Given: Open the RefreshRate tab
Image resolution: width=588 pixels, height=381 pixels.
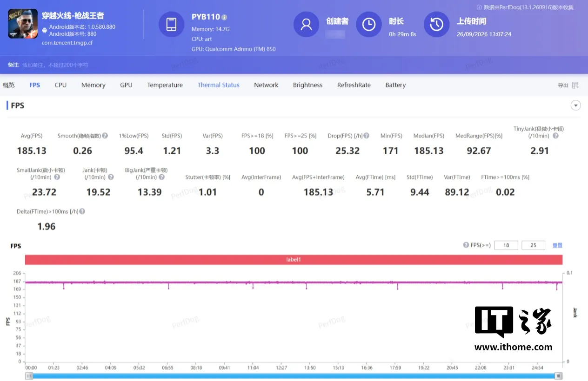Looking at the screenshot, I should (x=354, y=85).
